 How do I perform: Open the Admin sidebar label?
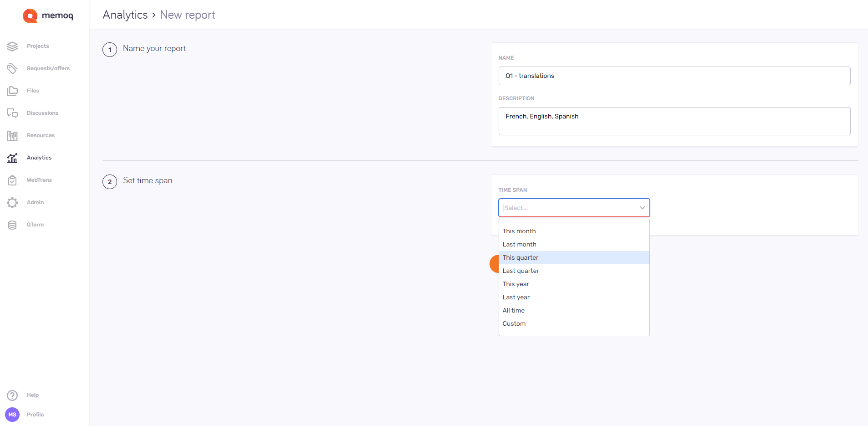tap(35, 202)
